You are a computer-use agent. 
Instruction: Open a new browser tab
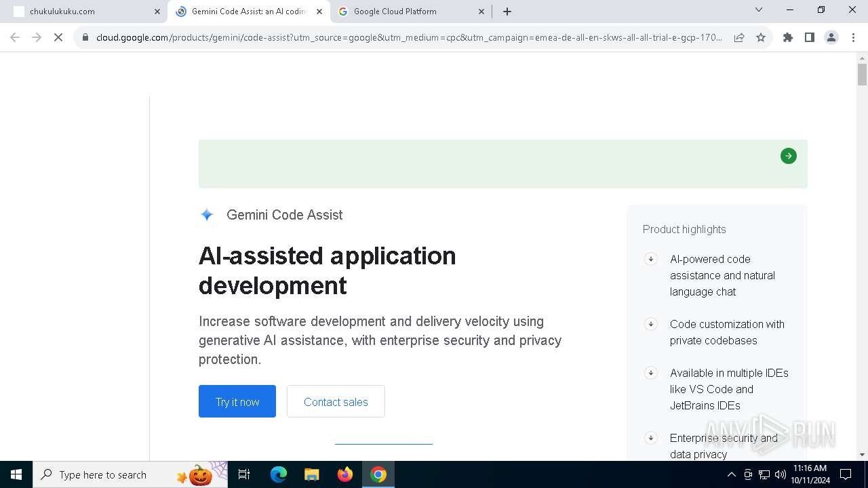(507, 12)
